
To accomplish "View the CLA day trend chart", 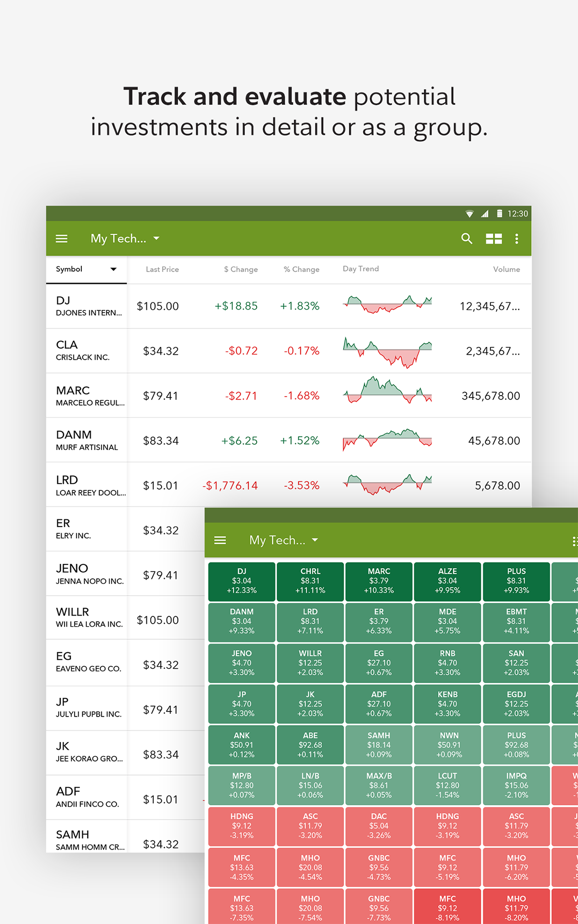I will (x=387, y=351).
